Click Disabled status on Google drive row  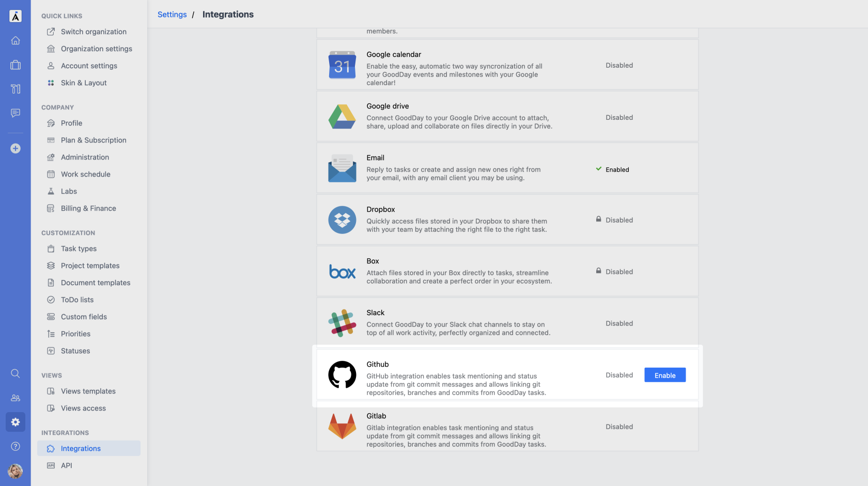tap(619, 117)
